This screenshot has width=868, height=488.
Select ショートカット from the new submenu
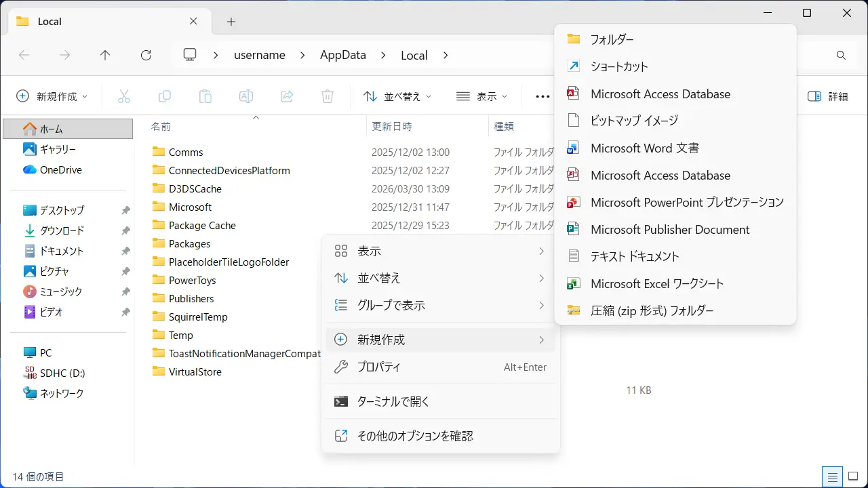pyautogui.click(x=618, y=66)
